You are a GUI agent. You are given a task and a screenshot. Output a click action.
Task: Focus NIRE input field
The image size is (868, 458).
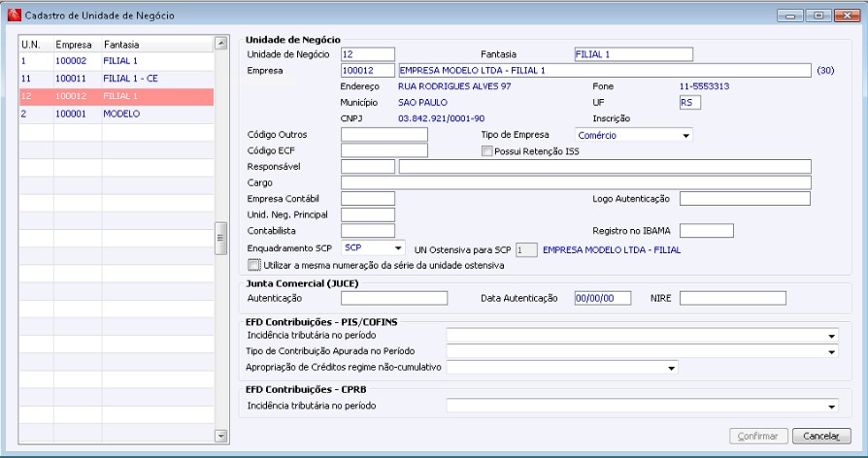732,298
